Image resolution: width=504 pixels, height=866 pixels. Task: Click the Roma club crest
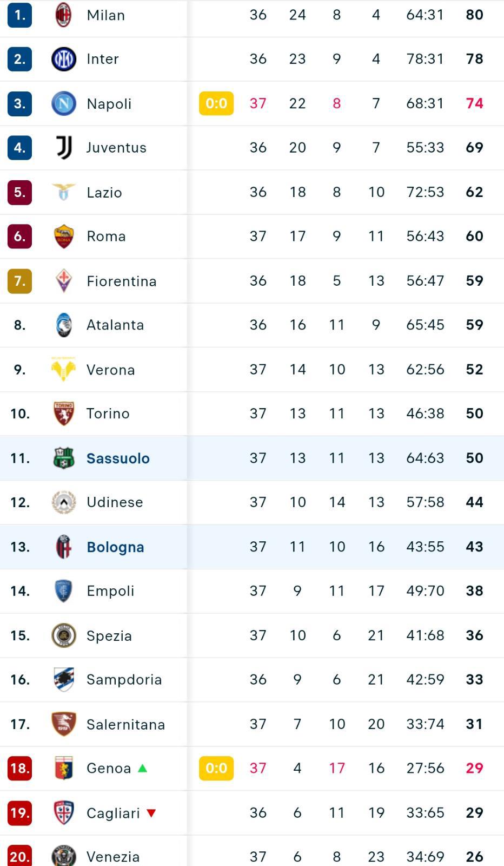click(x=64, y=237)
